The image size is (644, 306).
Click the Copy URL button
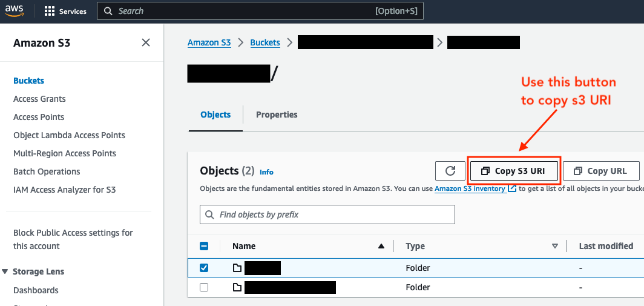coord(601,171)
